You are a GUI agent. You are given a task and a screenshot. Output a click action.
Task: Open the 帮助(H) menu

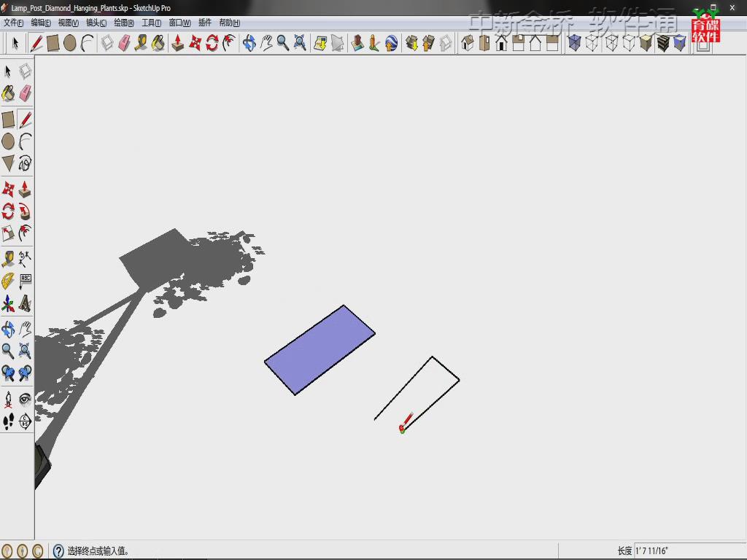click(229, 23)
